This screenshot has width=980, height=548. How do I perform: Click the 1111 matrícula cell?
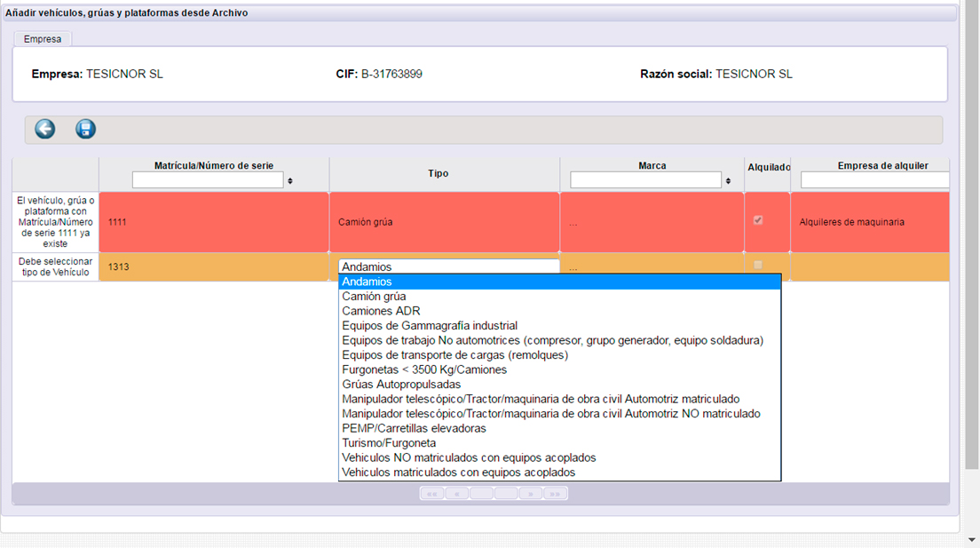[x=214, y=222]
